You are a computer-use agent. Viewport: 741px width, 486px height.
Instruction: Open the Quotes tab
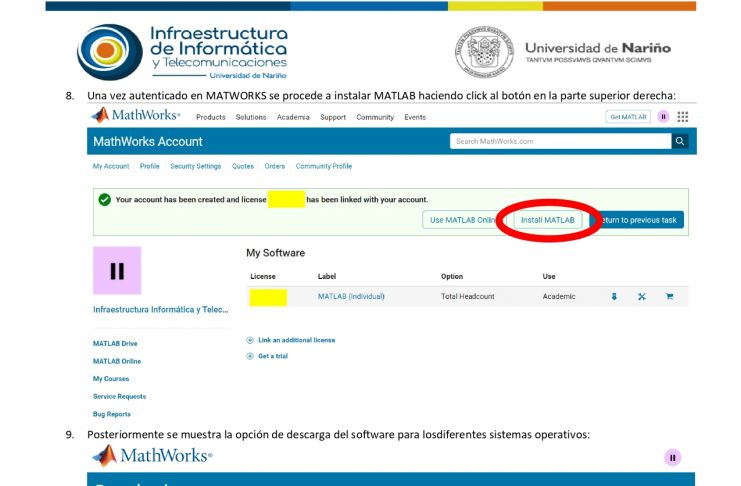(243, 166)
